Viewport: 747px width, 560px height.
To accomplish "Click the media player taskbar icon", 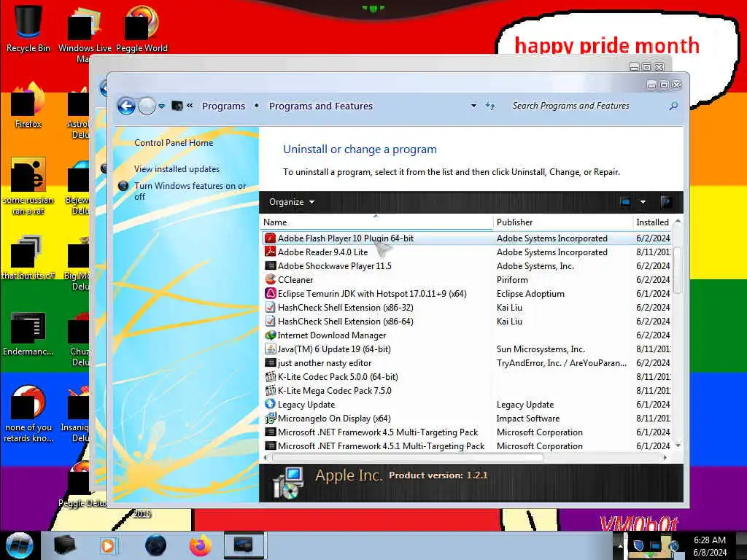I will point(108,545).
